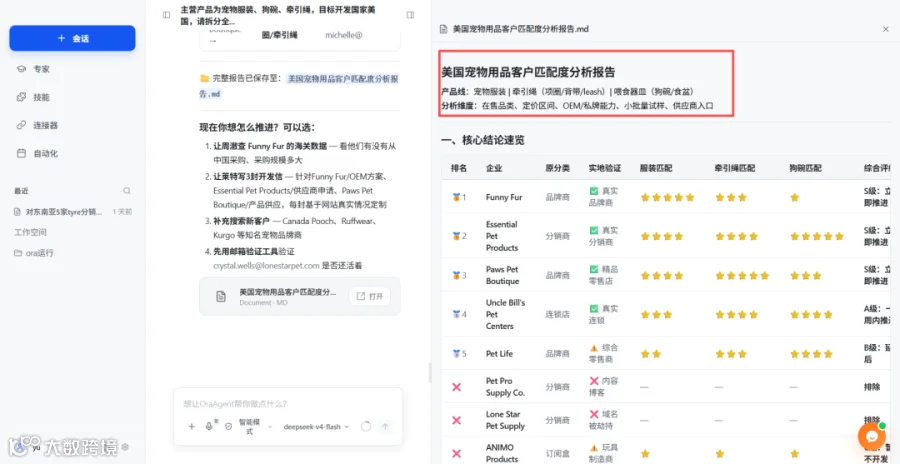
Task: Select the 工作空间 workspace label
Action: pos(30,232)
